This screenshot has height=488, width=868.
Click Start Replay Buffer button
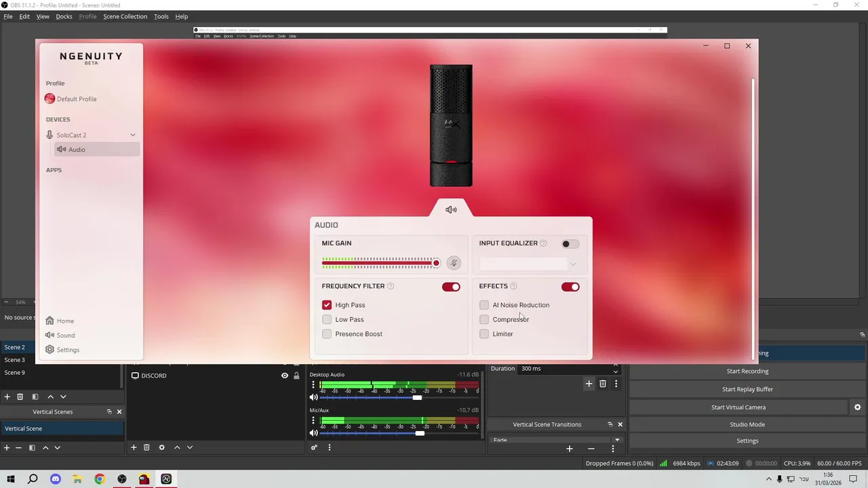point(747,389)
